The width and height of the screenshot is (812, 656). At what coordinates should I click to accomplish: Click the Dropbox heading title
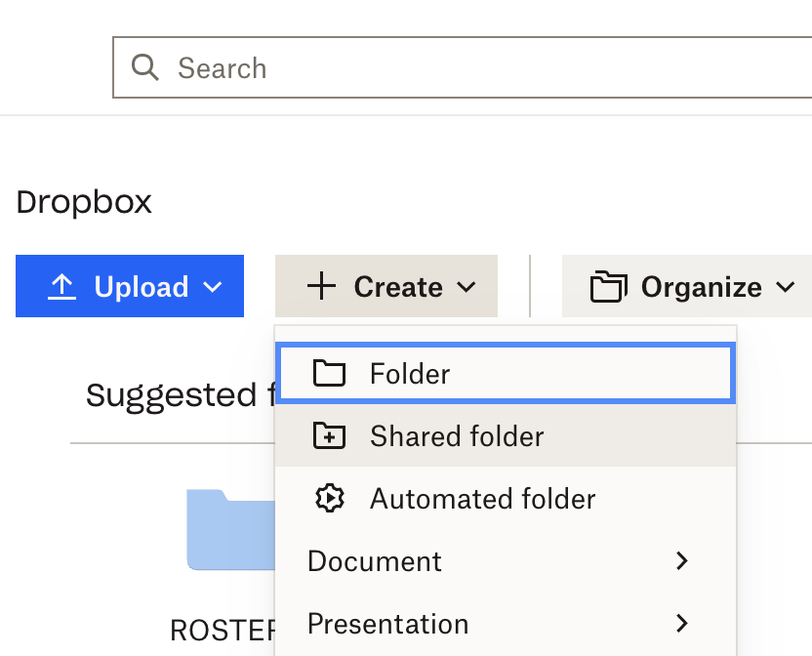pyautogui.click(x=84, y=202)
